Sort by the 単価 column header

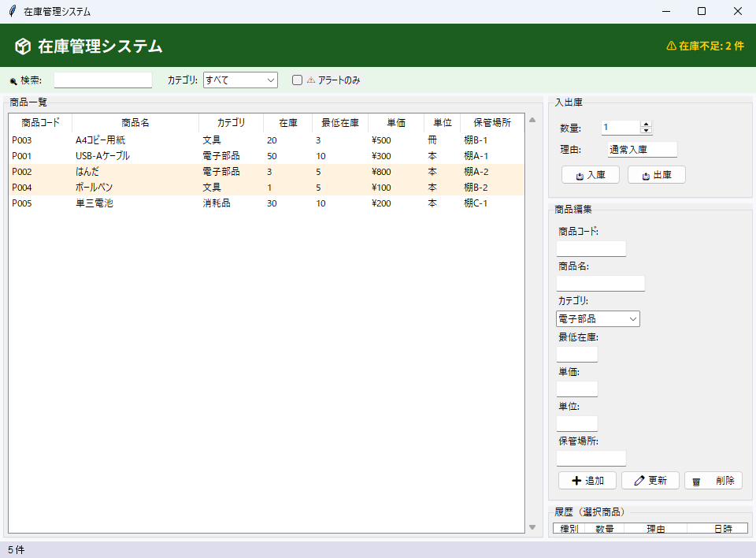pos(396,123)
